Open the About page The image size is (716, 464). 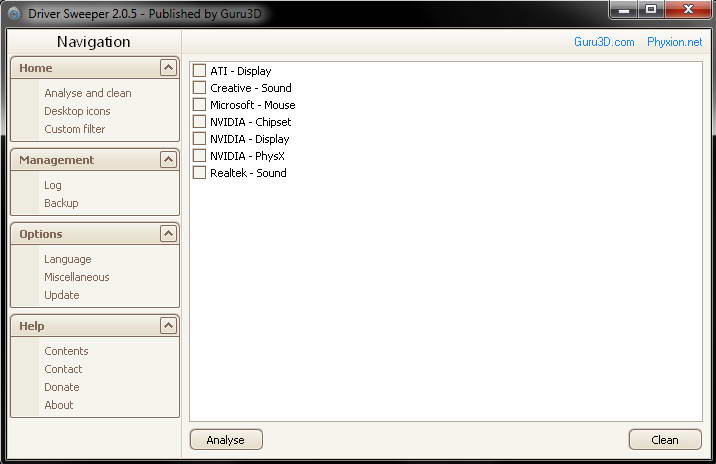pyautogui.click(x=58, y=405)
